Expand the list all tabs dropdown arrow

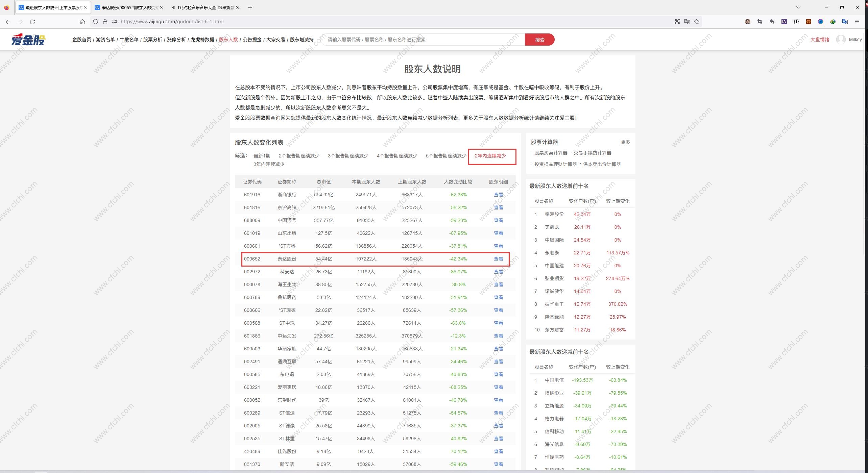click(798, 7)
